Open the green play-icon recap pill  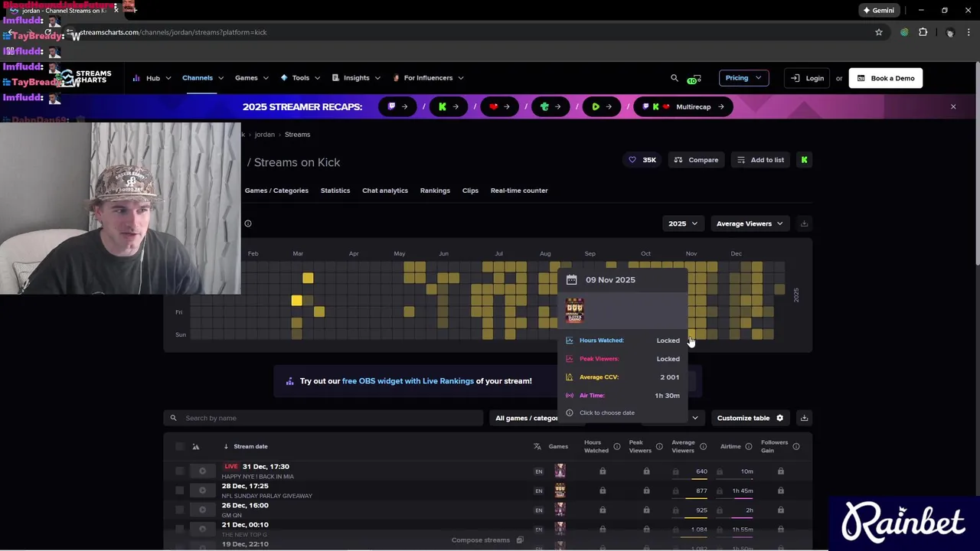point(601,107)
